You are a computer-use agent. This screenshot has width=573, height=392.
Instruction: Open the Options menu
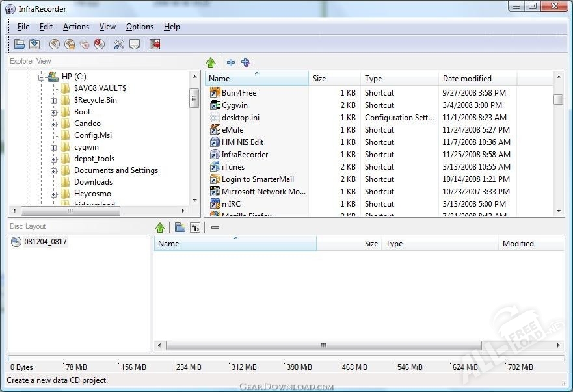pos(139,27)
